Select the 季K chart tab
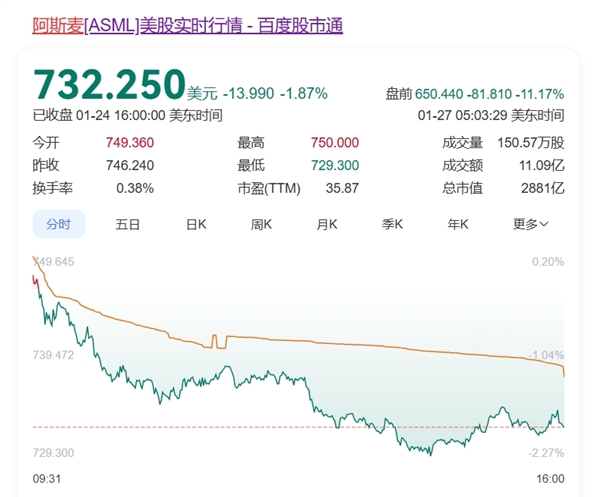Image resolution: width=600 pixels, height=497 pixels. [x=392, y=224]
